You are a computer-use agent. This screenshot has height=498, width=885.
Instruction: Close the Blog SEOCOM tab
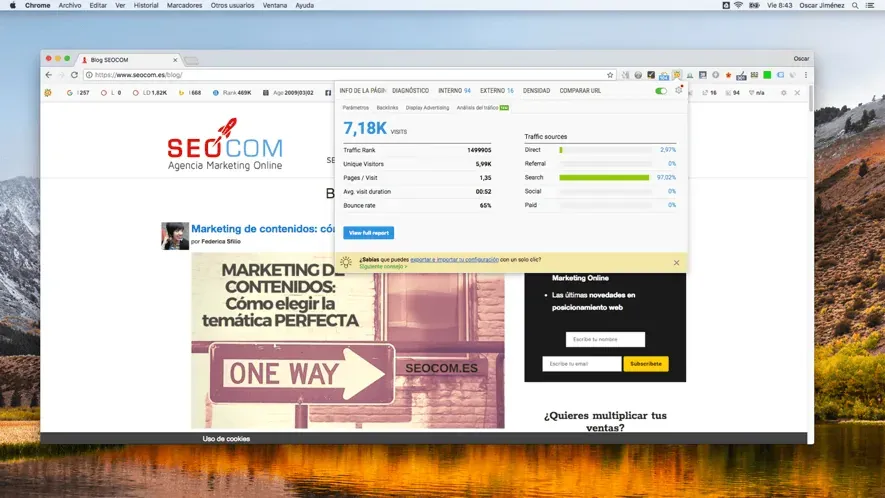(x=175, y=60)
